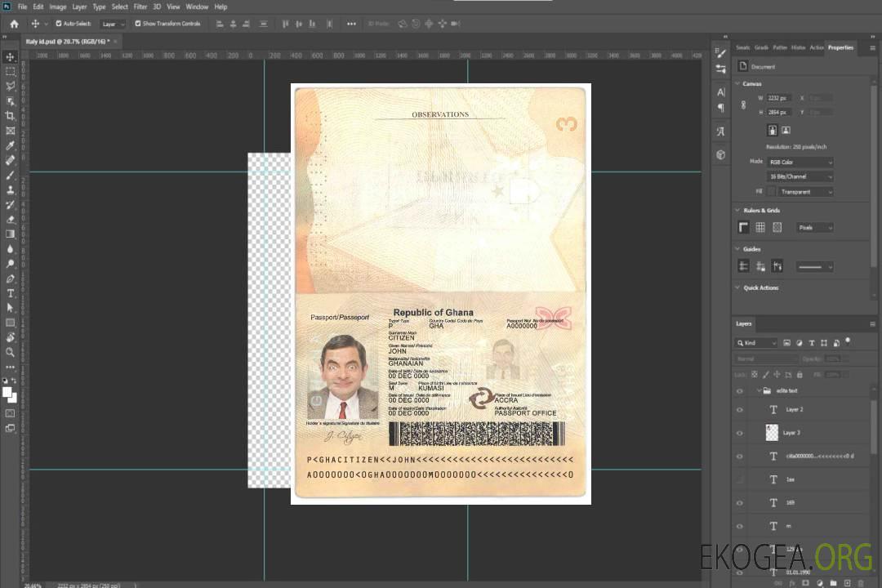This screenshot has width=882, height=588.
Task: Show the hidden 1ss text layer
Action: pos(740,480)
